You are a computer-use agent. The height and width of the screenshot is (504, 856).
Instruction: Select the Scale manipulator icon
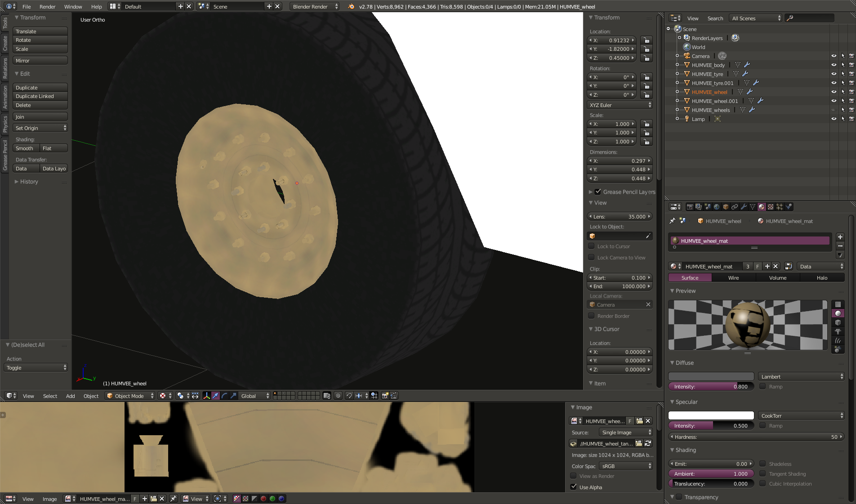point(233,396)
